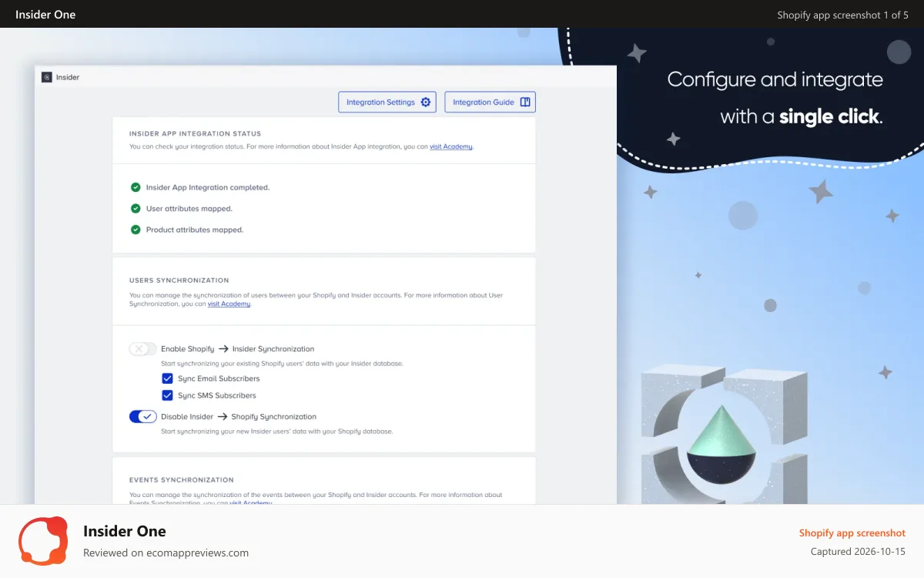Click green check beside User attributes mapped
The image size is (924, 578).
[x=136, y=208]
